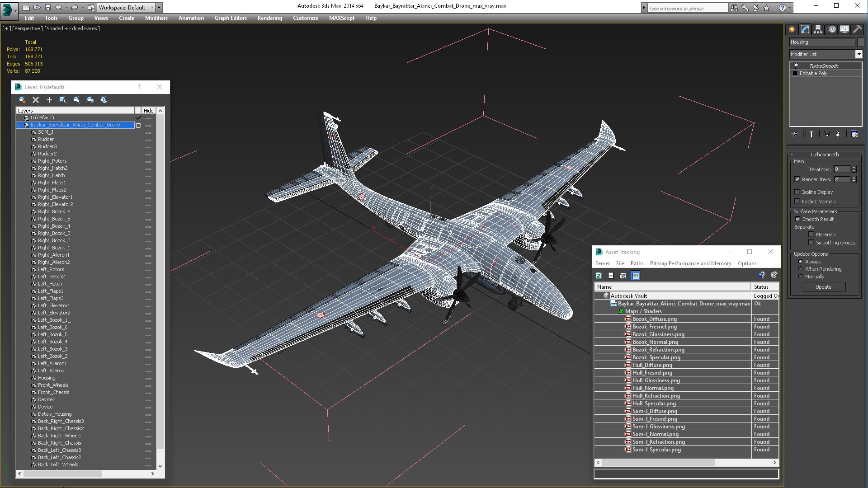The image size is (868, 488).
Task: Open the Modifier List dropdown
Action: pos(859,54)
